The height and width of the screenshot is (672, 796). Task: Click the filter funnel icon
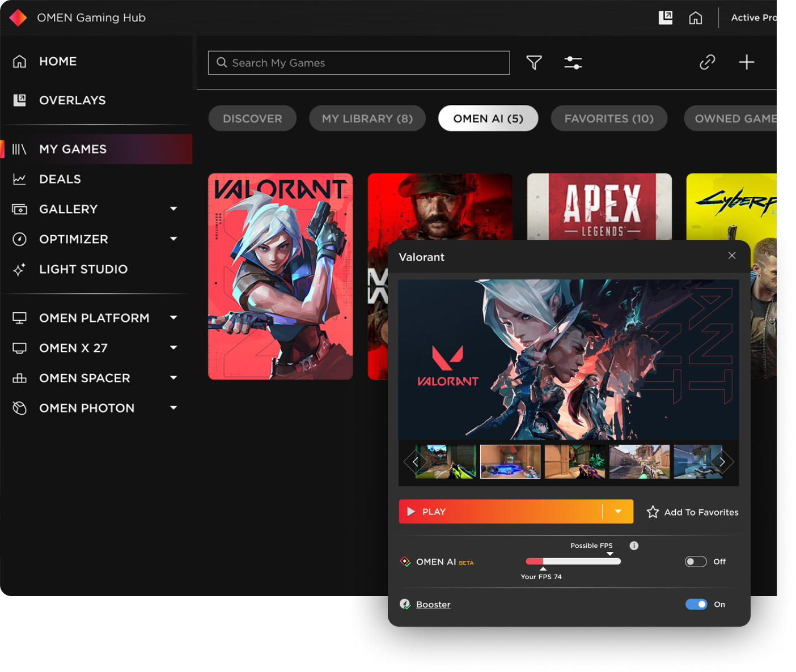(534, 62)
